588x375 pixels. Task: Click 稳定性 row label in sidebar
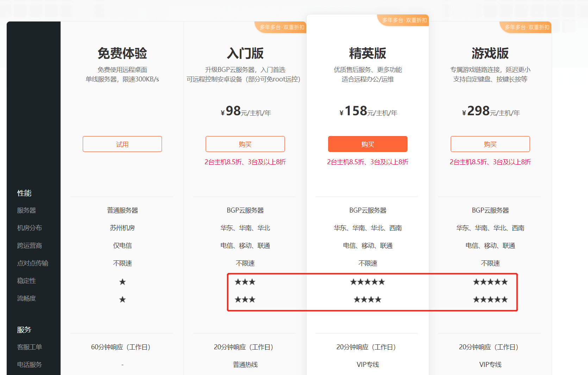26,281
